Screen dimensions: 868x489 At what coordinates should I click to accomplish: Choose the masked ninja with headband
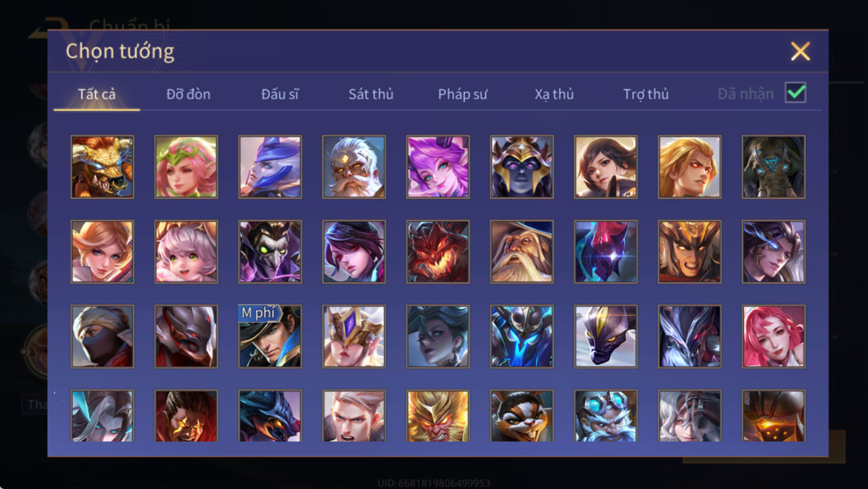tap(103, 336)
